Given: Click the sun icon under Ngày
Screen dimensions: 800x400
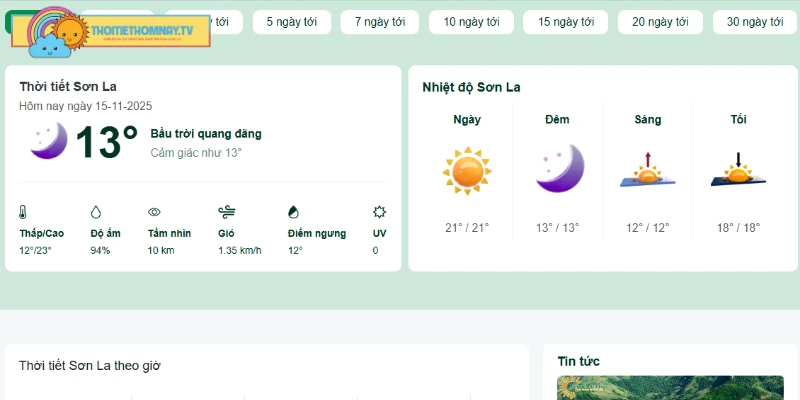Looking at the screenshot, I should coord(467,171).
